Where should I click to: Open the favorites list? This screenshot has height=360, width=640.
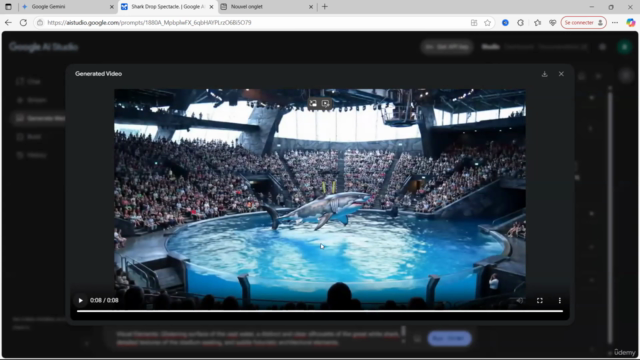tap(538, 22)
